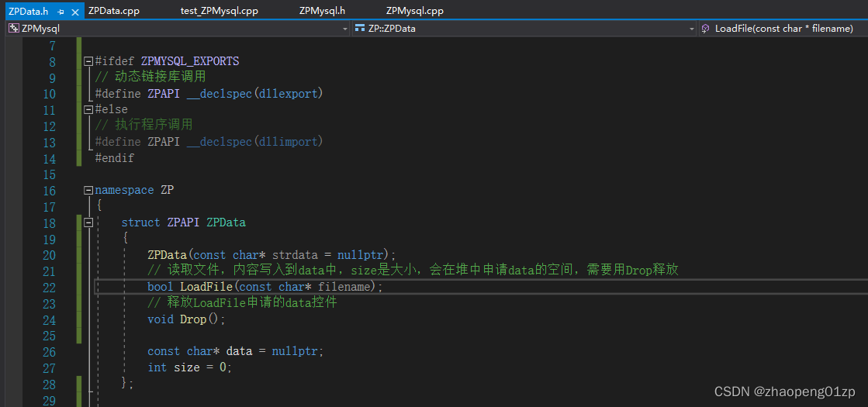The width and height of the screenshot is (868, 407).
Task: Click line number 16 in the gutter
Action: pos(49,191)
